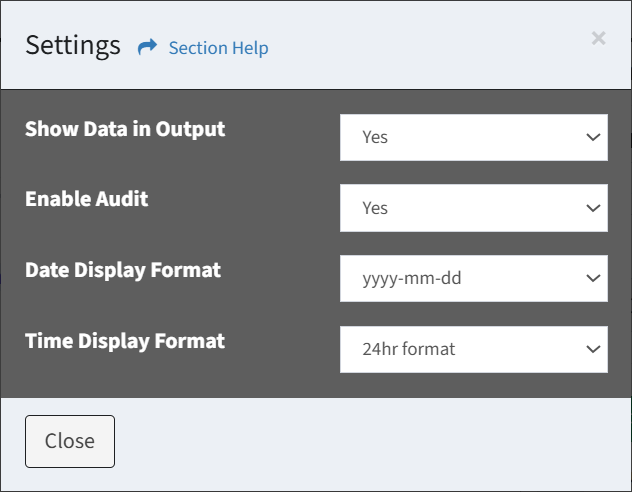Click the Show Data in Output chevron arrow
This screenshot has width=632, height=492.
tap(593, 137)
